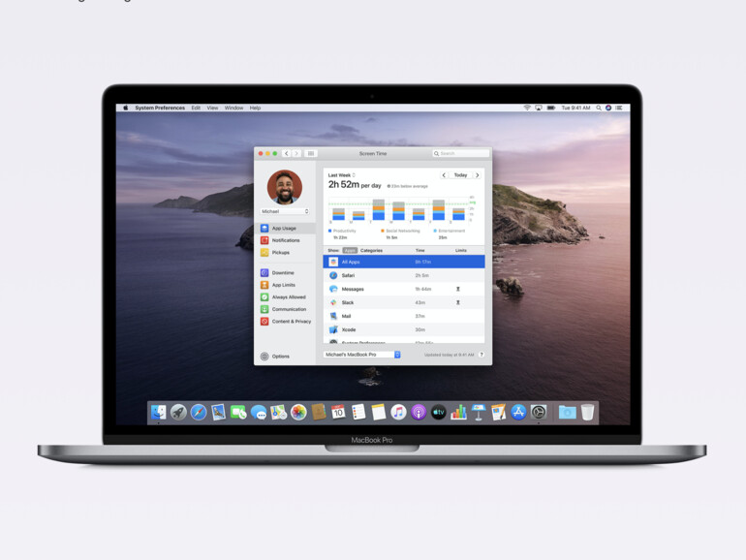Click the limit hourglass for Slack
The height and width of the screenshot is (560, 746).
[x=458, y=302]
